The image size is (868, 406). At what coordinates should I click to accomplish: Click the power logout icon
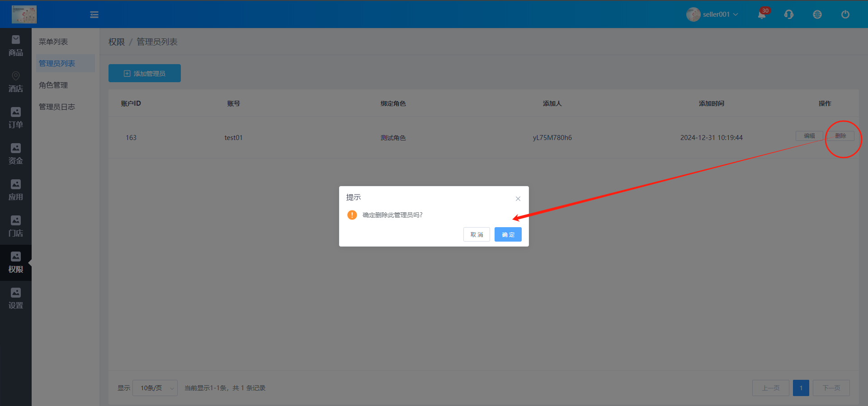[x=845, y=14]
